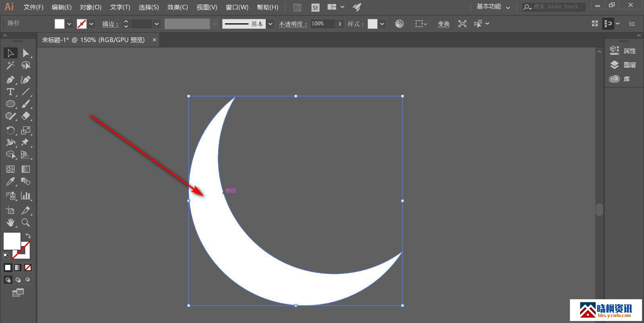Click the 变换 transform link
644x323 pixels.
coord(444,24)
